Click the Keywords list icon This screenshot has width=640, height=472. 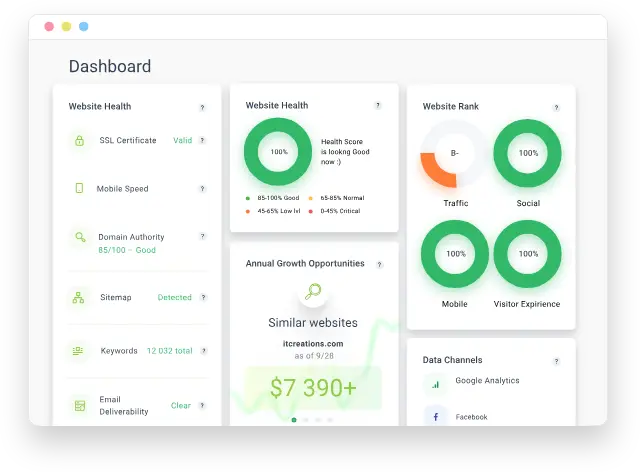coord(79,351)
